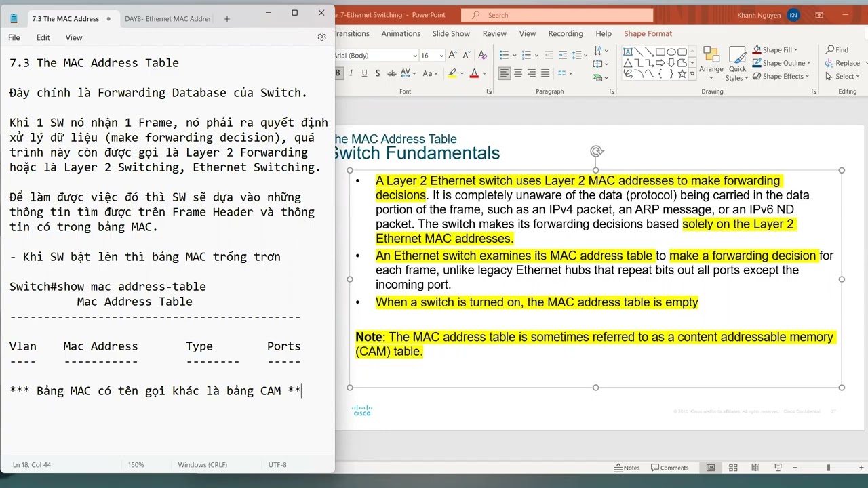868x488 pixels.
Task: Click Decrease Font Size icon
Action: pos(466,55)
